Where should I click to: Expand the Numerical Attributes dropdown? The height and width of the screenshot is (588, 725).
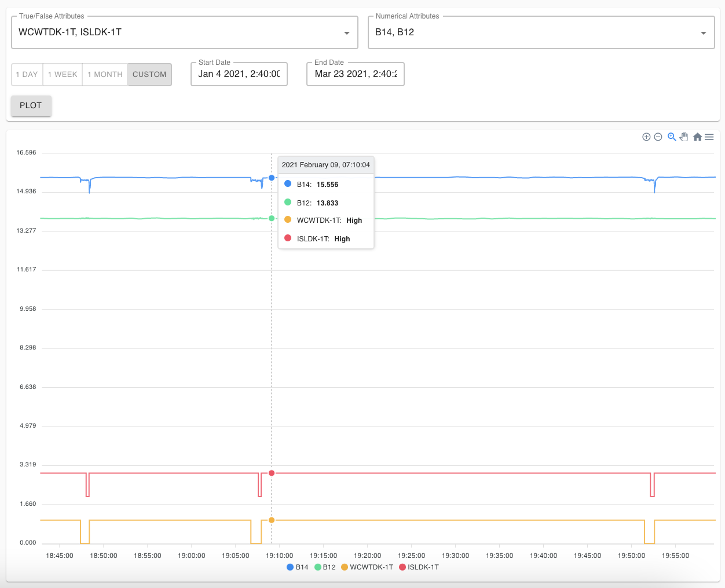703,33
